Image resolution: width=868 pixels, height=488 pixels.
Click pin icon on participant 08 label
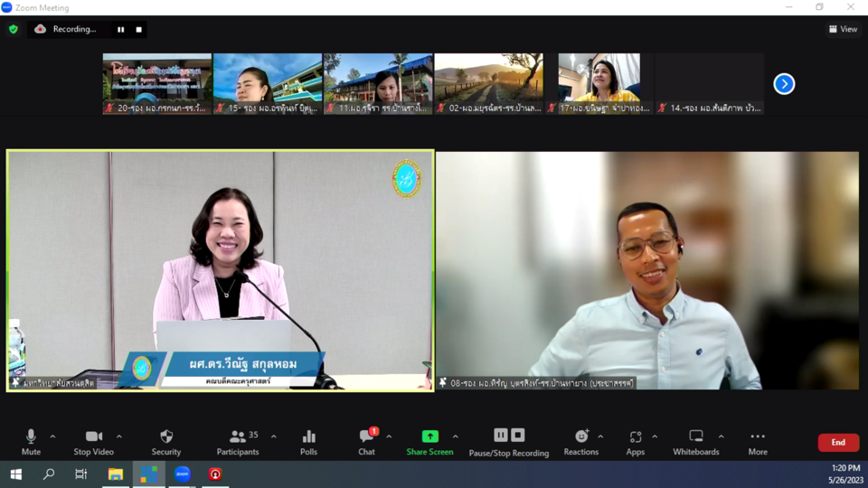tap(443, 382)
